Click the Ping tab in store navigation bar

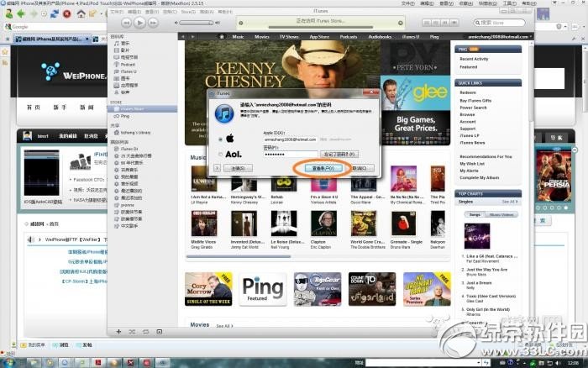click(434, 37)
